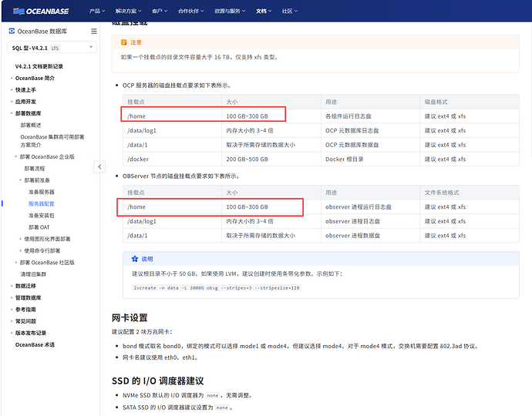Open the 合作伙伴 menu
The height and width of the screenshot is (416, 532).
coord(191,12)
